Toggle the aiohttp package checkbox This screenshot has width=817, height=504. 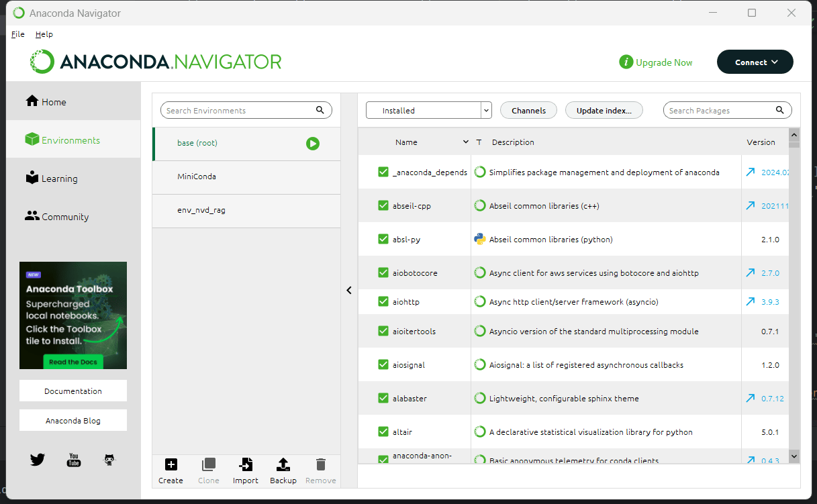pos(383,302)
